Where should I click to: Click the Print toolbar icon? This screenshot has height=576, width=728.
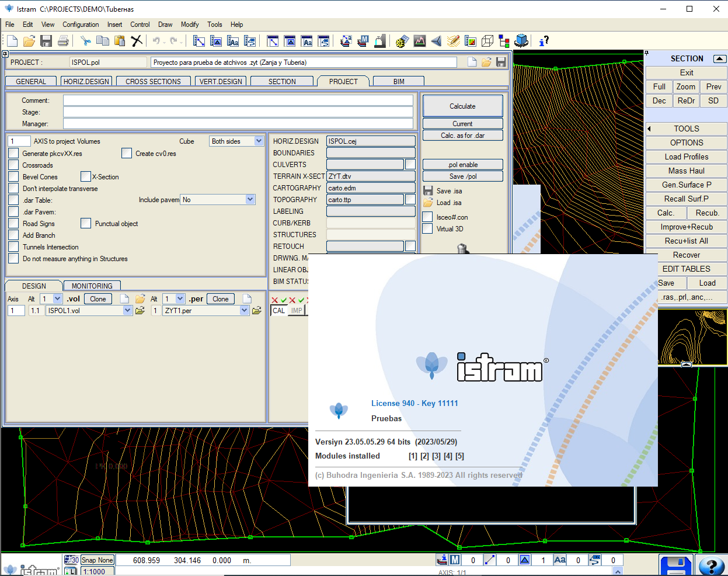63,40
